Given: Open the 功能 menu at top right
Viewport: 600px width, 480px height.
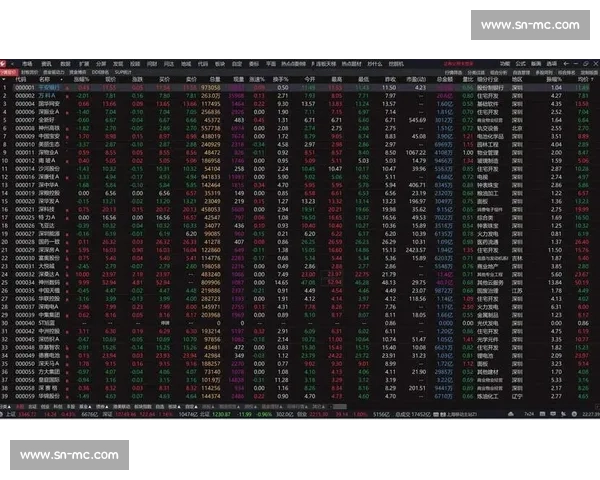Looking at the screenshot, I should click(505, 64).
